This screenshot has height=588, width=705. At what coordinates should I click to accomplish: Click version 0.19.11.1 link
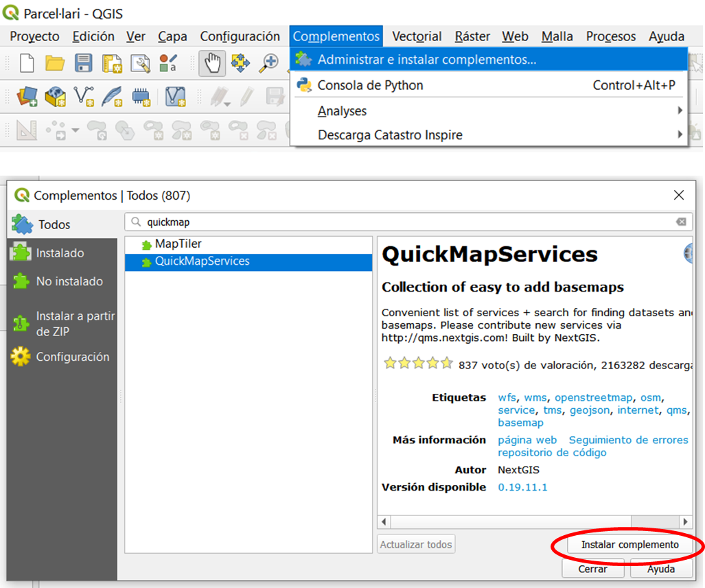coord(522,487)
